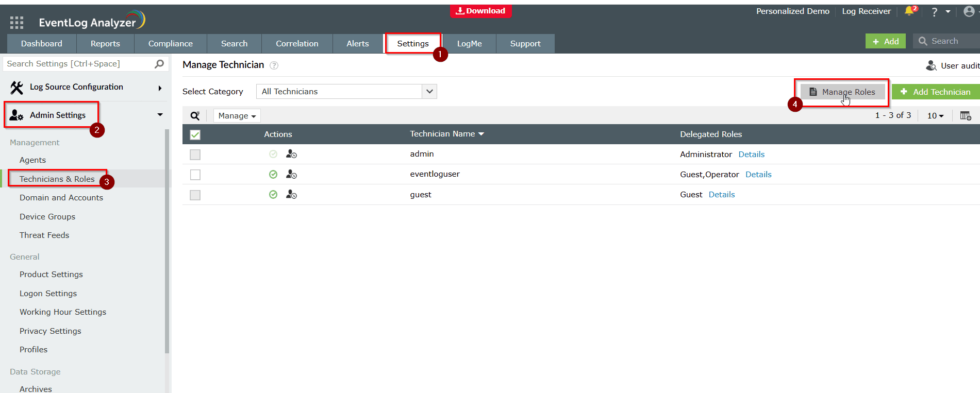This screenshot has height=393, width=980.
Task: Click the user schedule icon for admin
Action: point(291,154)
